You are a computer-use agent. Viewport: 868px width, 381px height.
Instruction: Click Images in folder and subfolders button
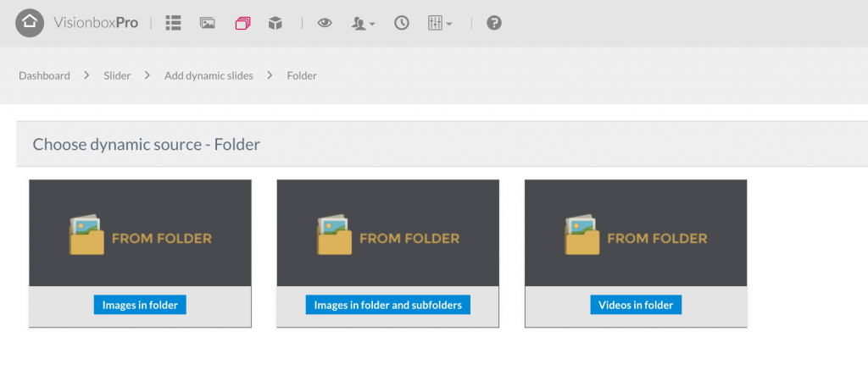[x=388, y=305]
